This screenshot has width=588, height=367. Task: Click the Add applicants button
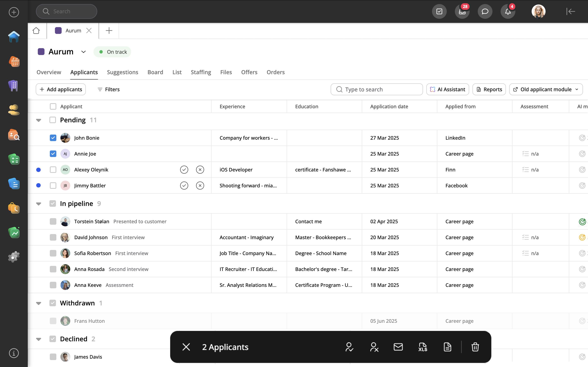pos(61,89)
